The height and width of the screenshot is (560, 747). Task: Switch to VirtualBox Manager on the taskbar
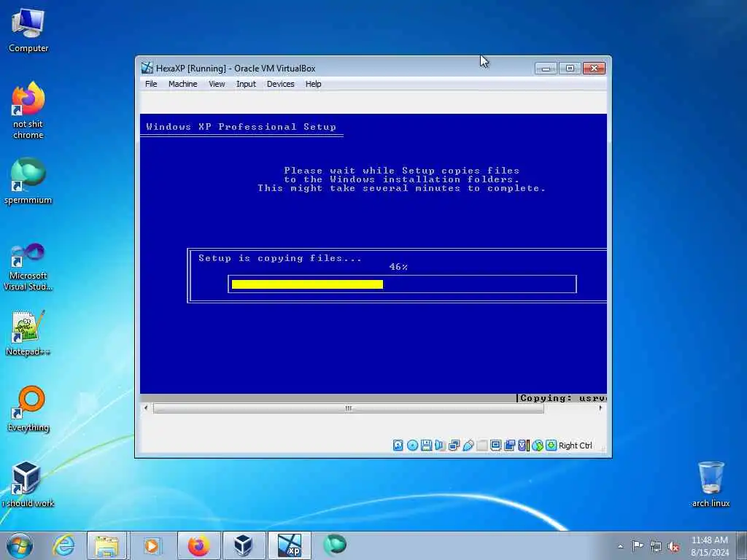click(243, 545)
